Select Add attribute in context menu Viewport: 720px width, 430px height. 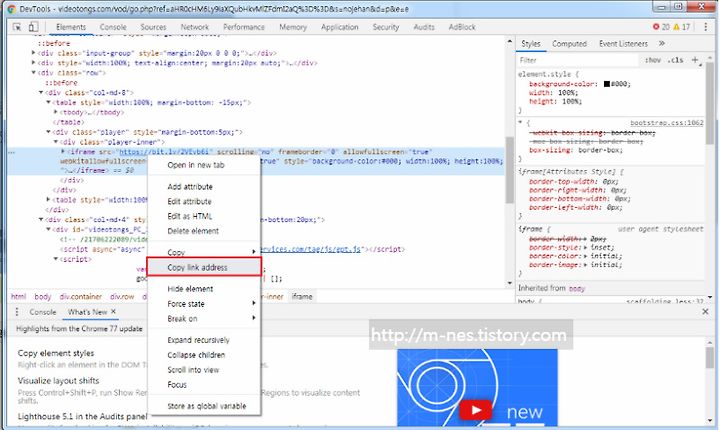(x=204, y=187)
